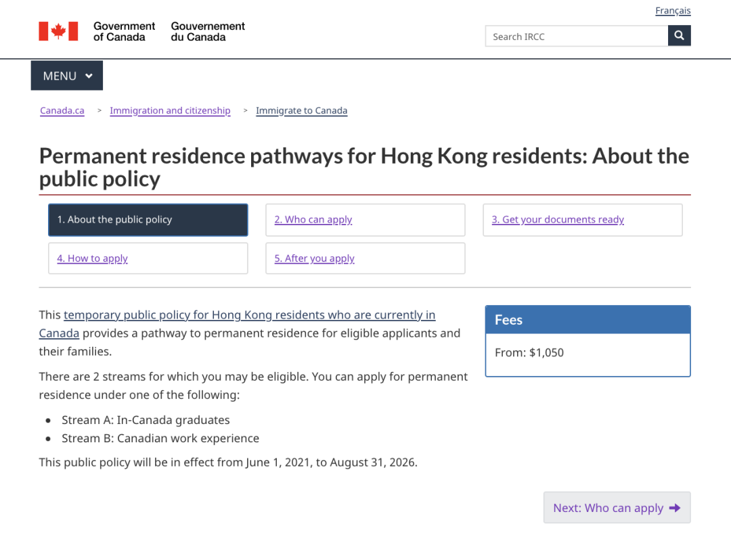Click the Canadian flag logo
Image resolution: width=731 pixels, height=560 pixels.
[x=58, y=31]
